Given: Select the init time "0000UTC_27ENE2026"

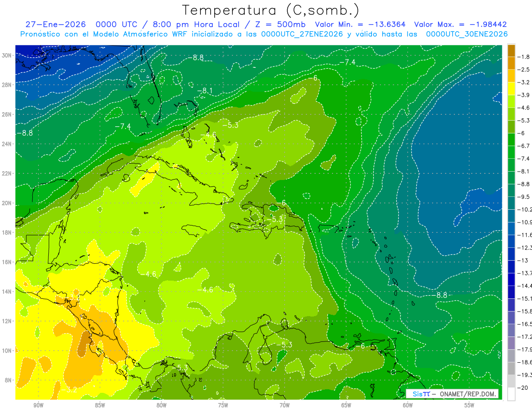Looking at the screenshot, I should pyautogui.click(x=302, y=34).
